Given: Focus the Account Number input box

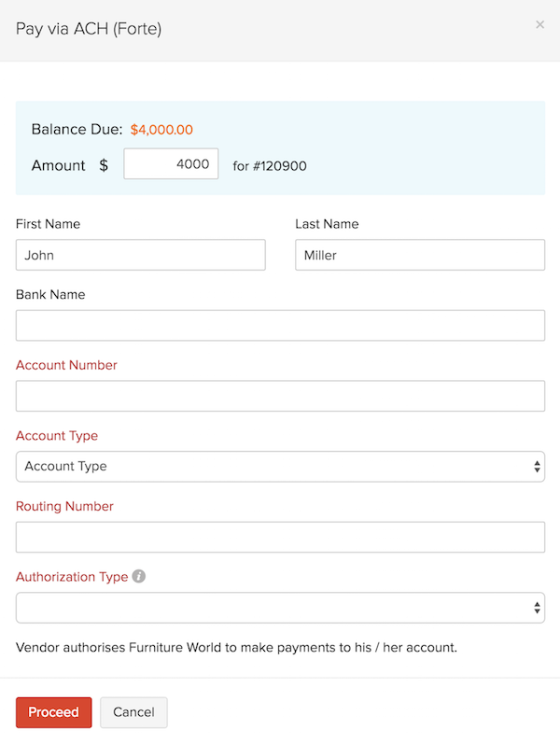Looking at the screenshot, I should click(x=280, y=396).
